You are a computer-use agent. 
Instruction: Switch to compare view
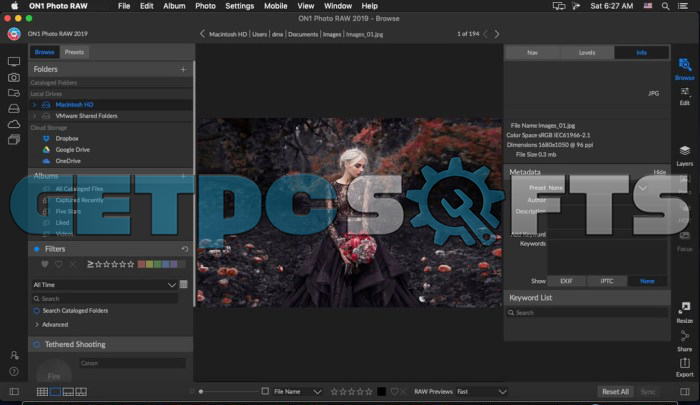point(81,392)
